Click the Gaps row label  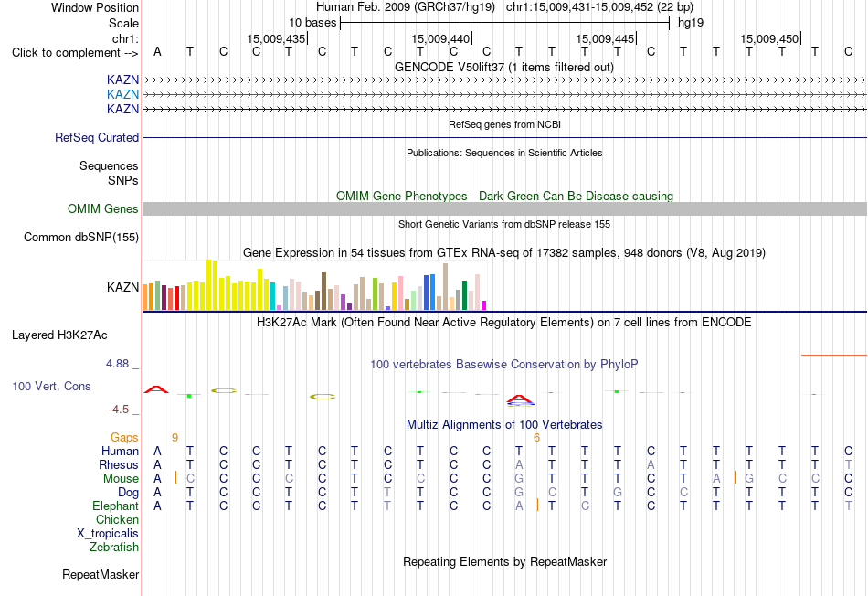point(124,438)
